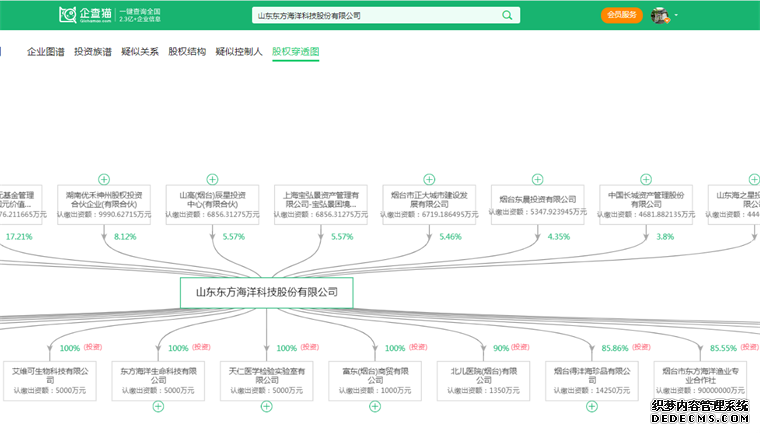This screenshot has height=433, width=760.
Task: Click the 8.12% share percentage
Action: point(125,237)
